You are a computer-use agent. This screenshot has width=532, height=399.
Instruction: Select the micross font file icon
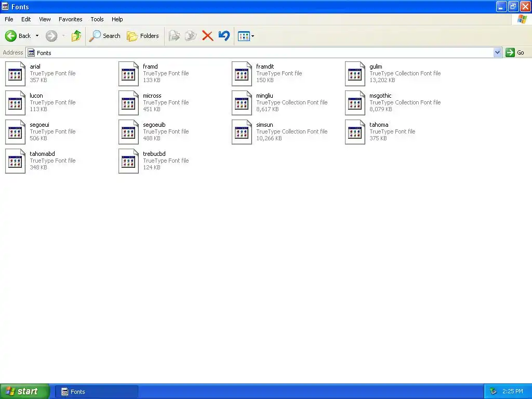(129, 103)
